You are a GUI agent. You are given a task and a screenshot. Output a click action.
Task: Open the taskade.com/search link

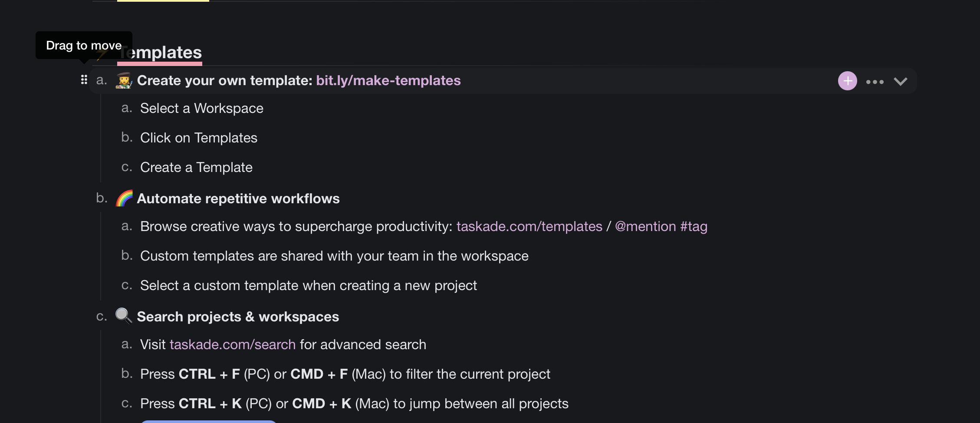pos(232,345)
